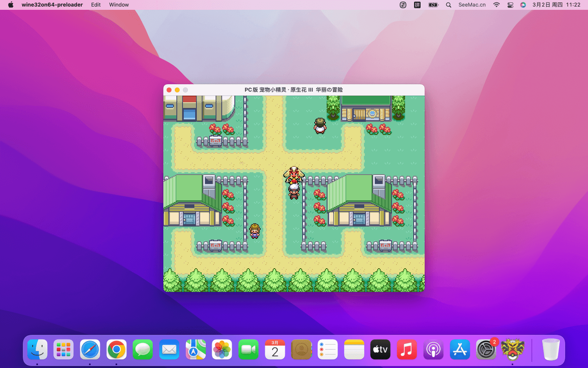Click the Wi-Fi status icon

pos(497,5)
